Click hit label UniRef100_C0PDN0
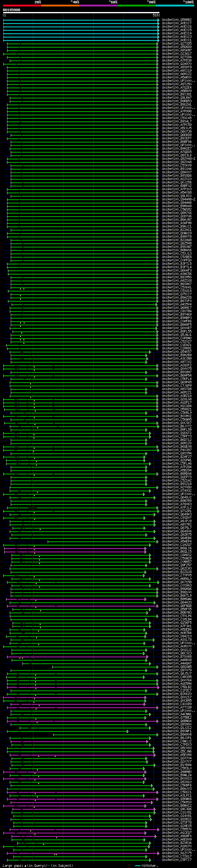This screenshot has width=197, height=868. click(177, 338)
